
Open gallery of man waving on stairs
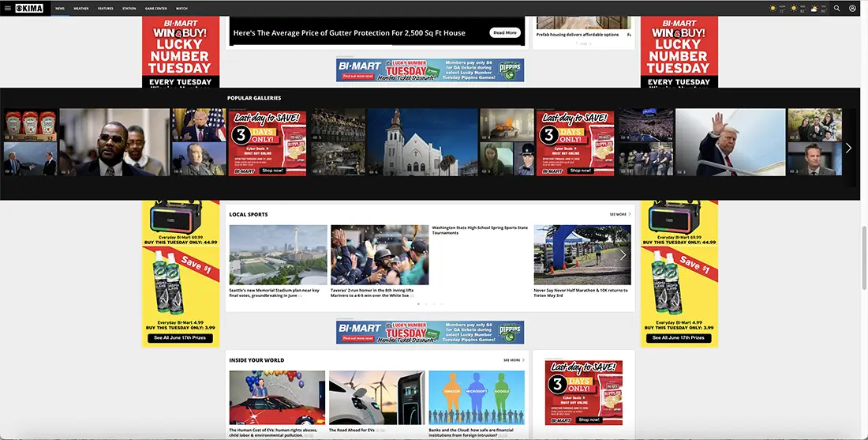(x=730, y=142)
